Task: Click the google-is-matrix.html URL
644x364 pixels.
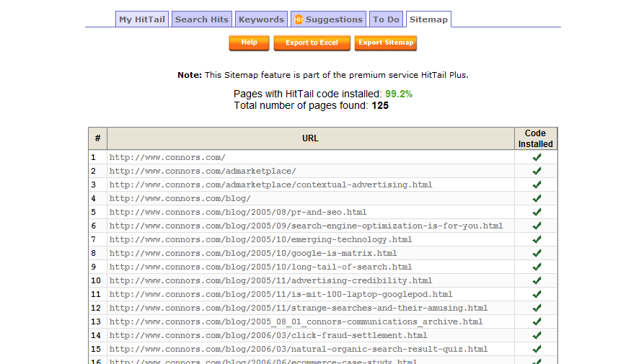Action: [253, 253]
